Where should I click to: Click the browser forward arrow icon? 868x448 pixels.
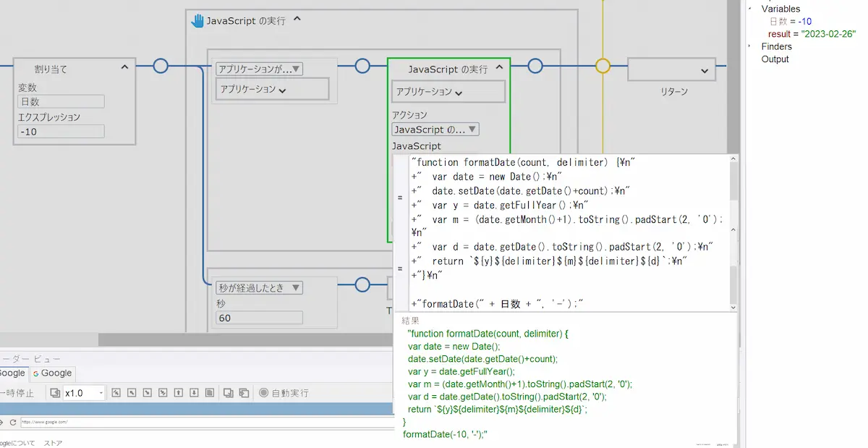pyautogui.click(x=2, y=422)
